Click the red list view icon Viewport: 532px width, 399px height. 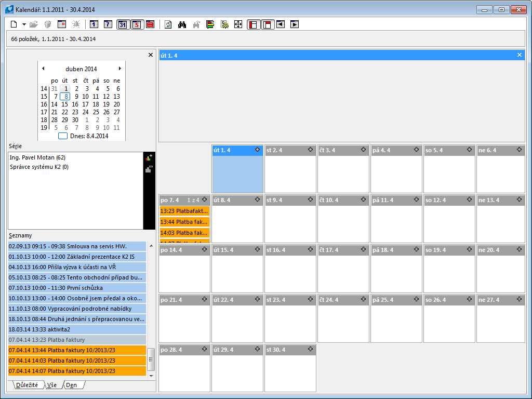(150, 24)
